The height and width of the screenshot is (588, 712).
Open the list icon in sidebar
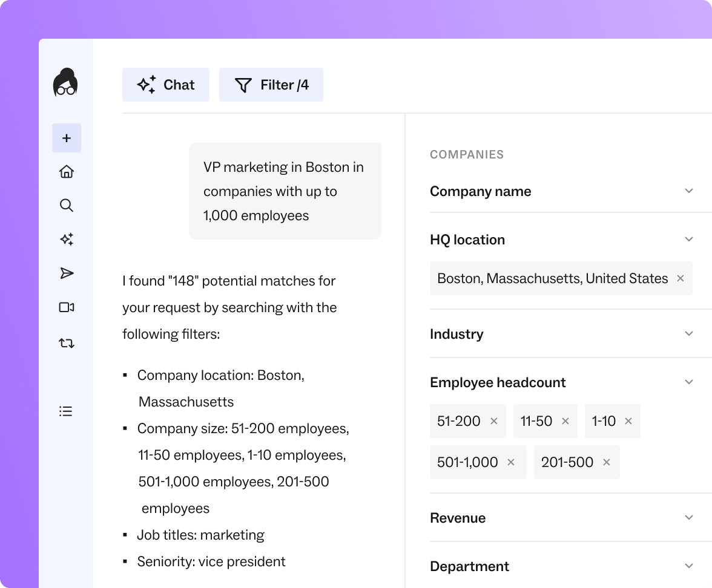click(66, 411)
